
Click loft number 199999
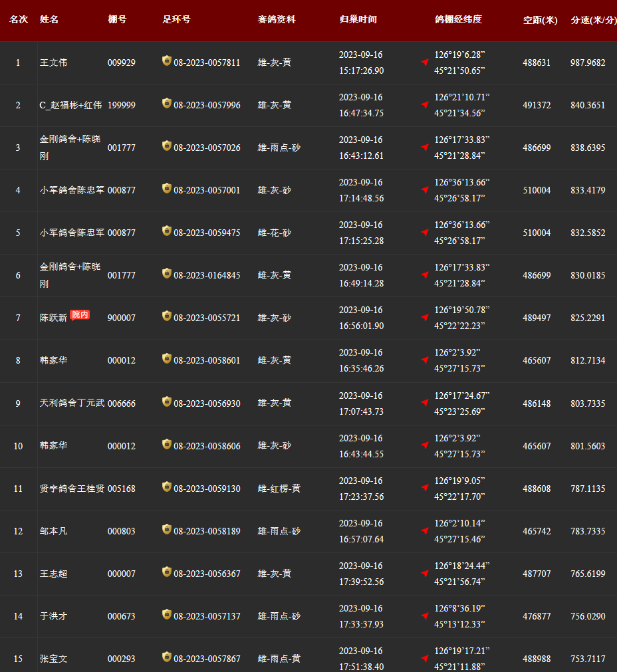pyautogui.click(x=121, y=105)
